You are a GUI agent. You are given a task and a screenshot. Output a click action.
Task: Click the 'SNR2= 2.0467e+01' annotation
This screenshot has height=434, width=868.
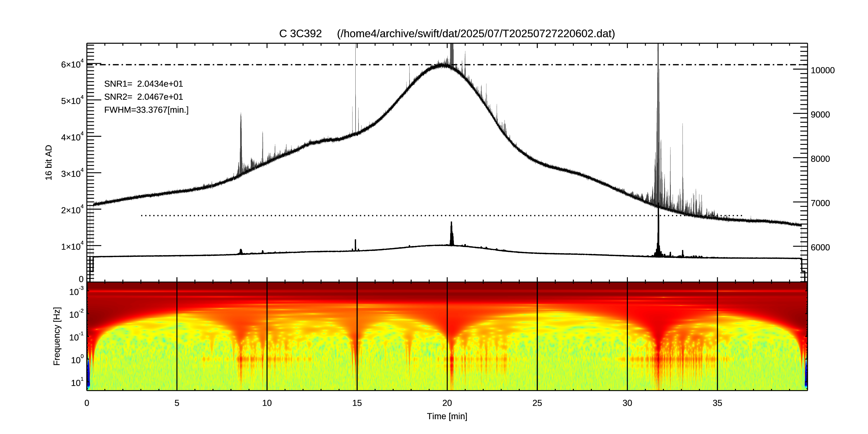(144, 97)
